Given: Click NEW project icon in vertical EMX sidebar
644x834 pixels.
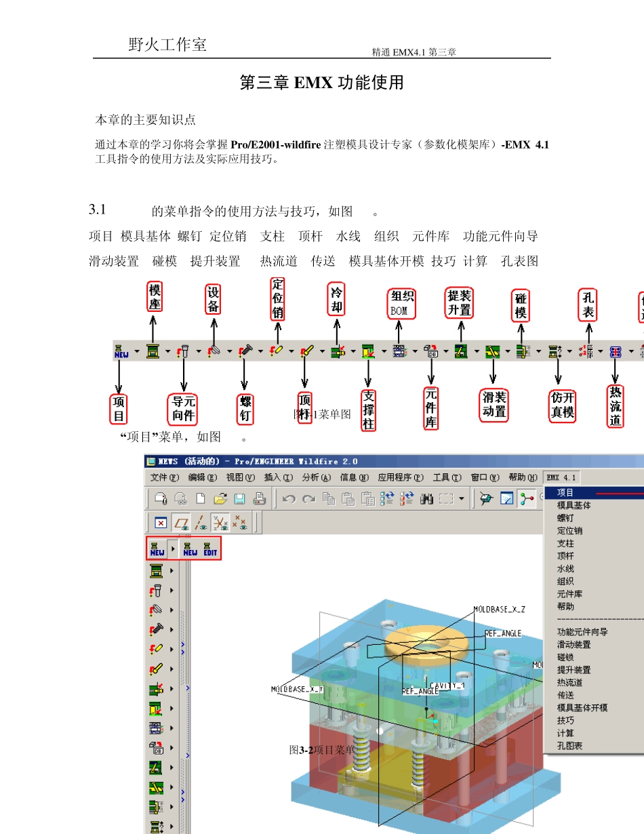Looking at the screenshot, I should pyautogui.click(x=157, y=549).
